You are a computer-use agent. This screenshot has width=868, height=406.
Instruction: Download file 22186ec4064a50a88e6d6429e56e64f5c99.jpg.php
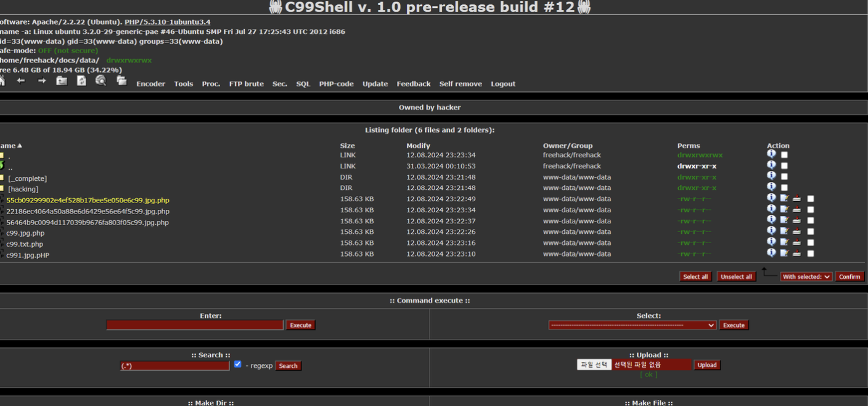tap(796, 209)
